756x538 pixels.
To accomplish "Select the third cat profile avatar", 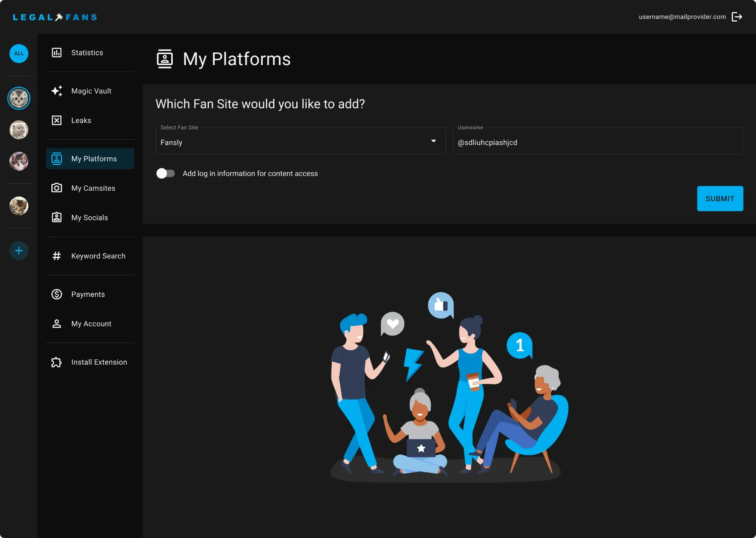I will point(19,161).
